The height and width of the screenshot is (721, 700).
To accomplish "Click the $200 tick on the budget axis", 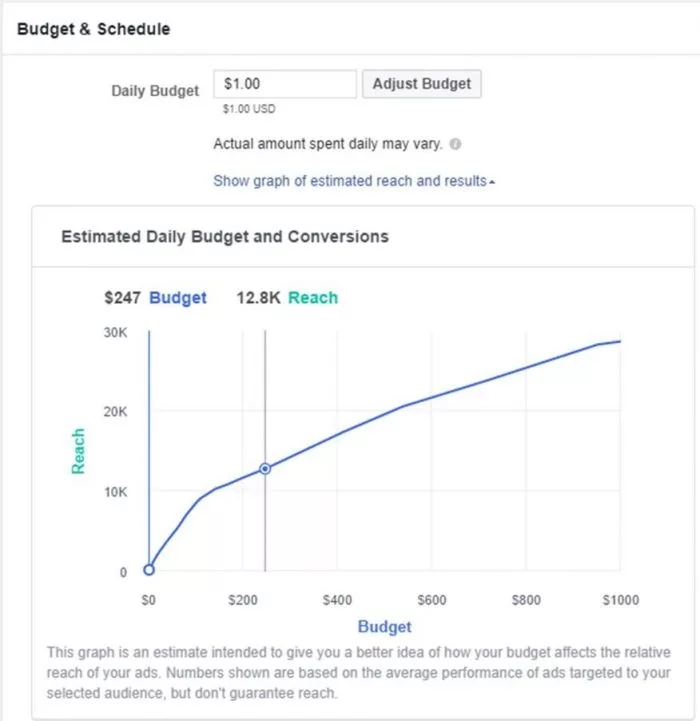I will [x=243, y=600].
